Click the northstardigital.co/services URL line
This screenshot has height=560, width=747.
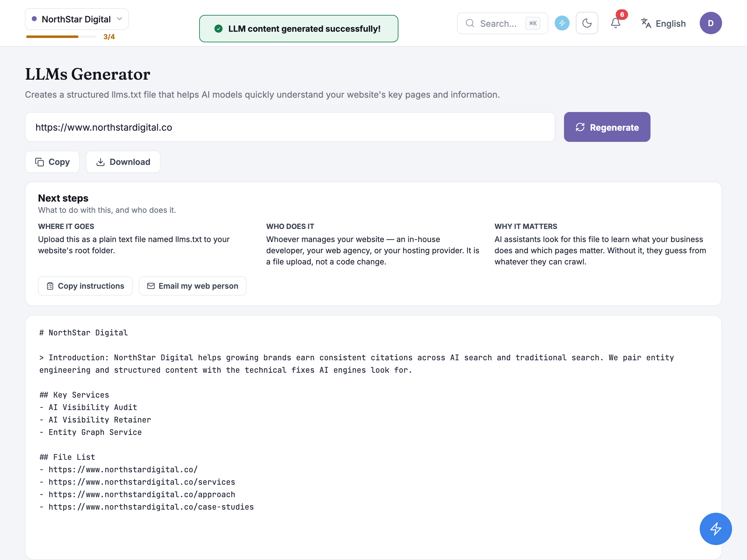[x=137, y=482]
